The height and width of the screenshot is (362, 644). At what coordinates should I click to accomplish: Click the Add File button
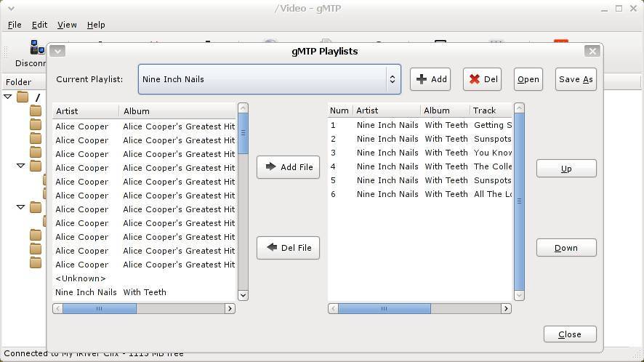289,167
